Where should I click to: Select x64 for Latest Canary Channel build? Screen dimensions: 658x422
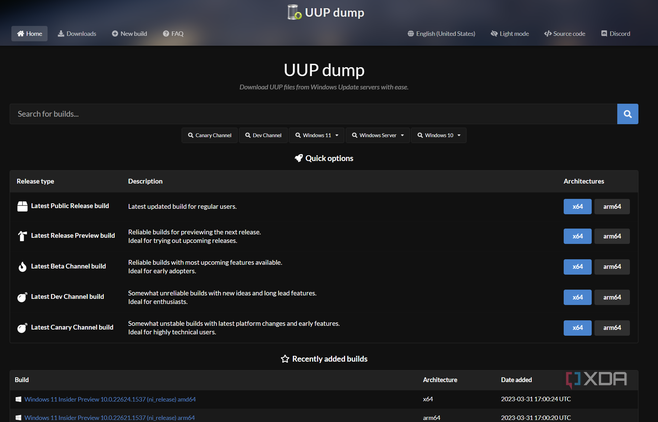(577, 328)
